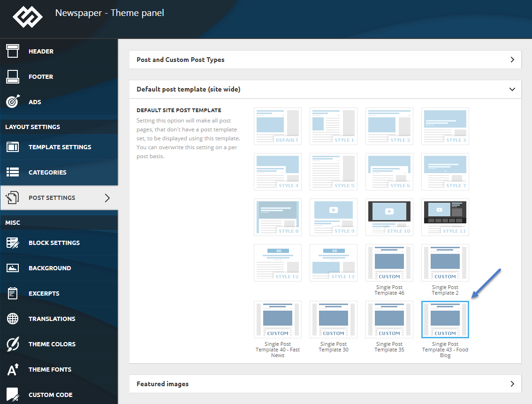The width and height of the screenshot is (532, 404).
Task: Open the HEADER menu item
Action: coord(59,52)
